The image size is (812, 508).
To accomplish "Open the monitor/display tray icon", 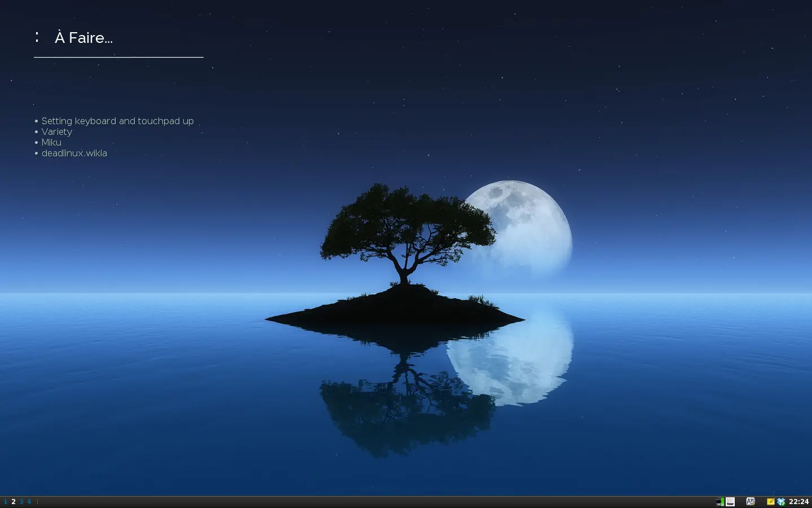I will click(730, 501).
